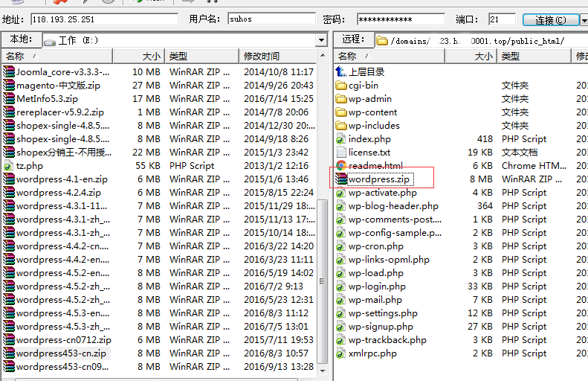
Task: Click the remote wordpress.zip archive icon
Action: (x=341, y=179)
